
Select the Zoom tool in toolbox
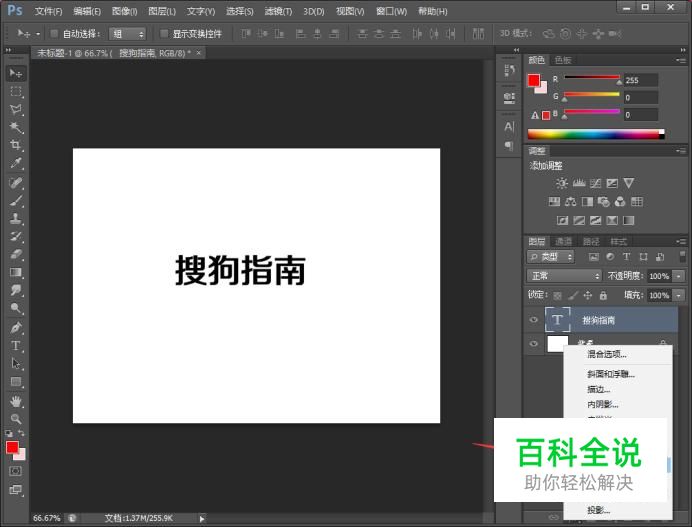click(16, 419)
